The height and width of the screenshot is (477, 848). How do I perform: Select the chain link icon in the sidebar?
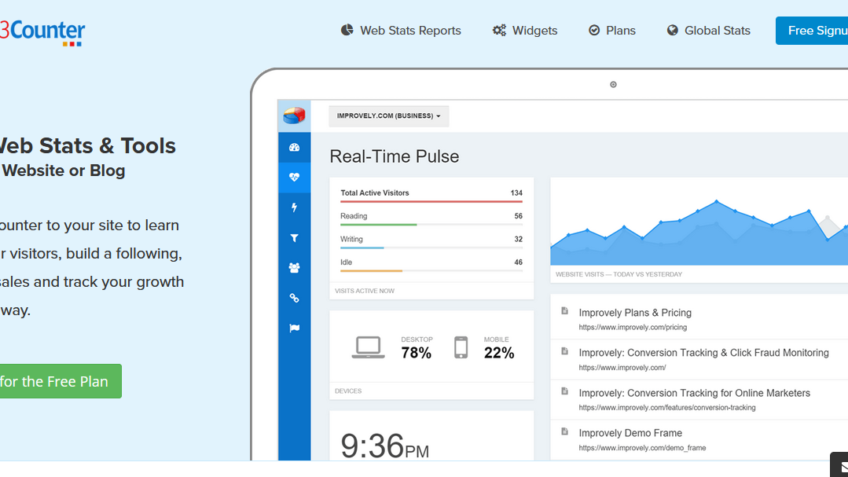coord(294,298)
